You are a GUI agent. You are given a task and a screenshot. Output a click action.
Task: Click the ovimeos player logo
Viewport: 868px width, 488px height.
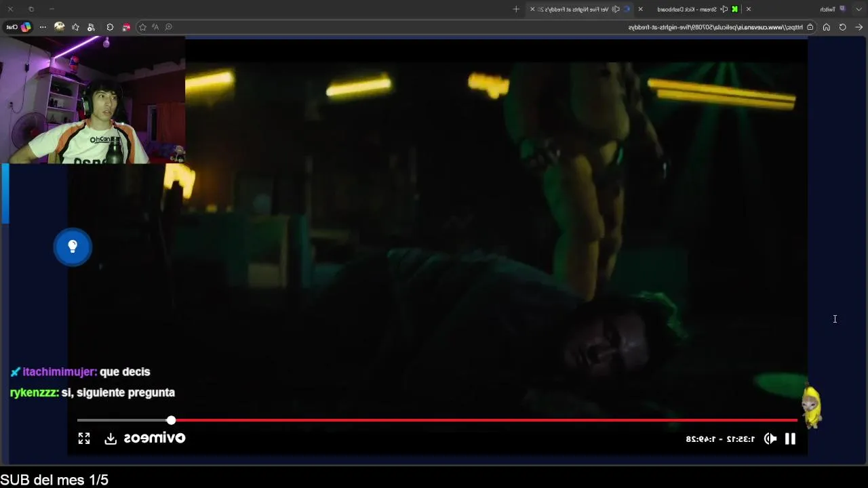[155, 438]
